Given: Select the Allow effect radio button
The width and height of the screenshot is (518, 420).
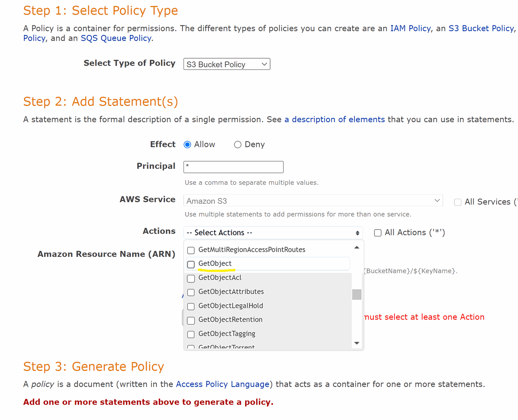Looking at the screenshot, I should point(187,145).
